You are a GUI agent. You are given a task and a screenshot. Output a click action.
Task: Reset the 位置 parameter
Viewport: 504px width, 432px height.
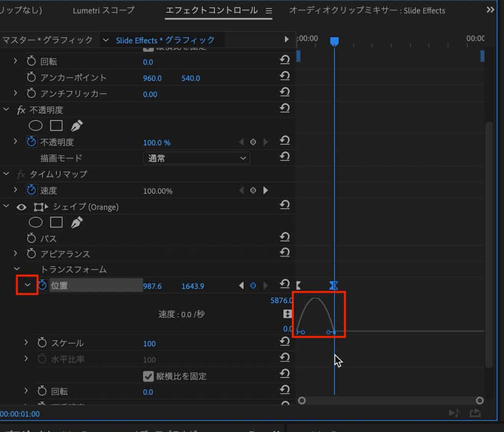tap(285, 284)
